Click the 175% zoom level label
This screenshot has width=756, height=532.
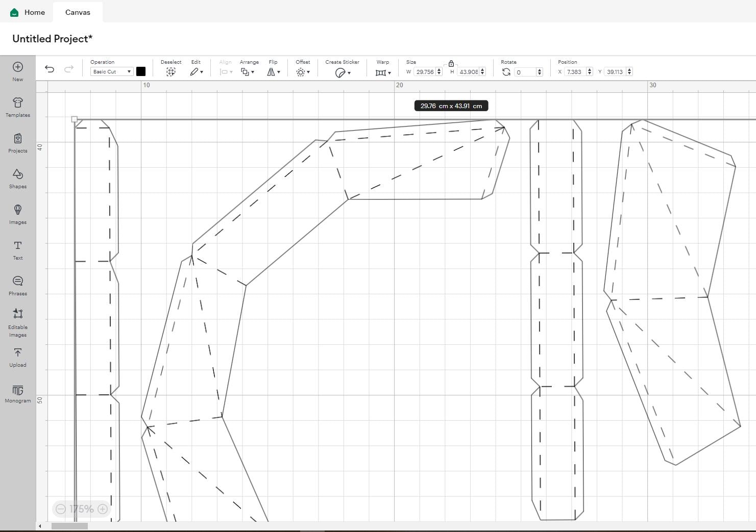[x=82, y=509]
